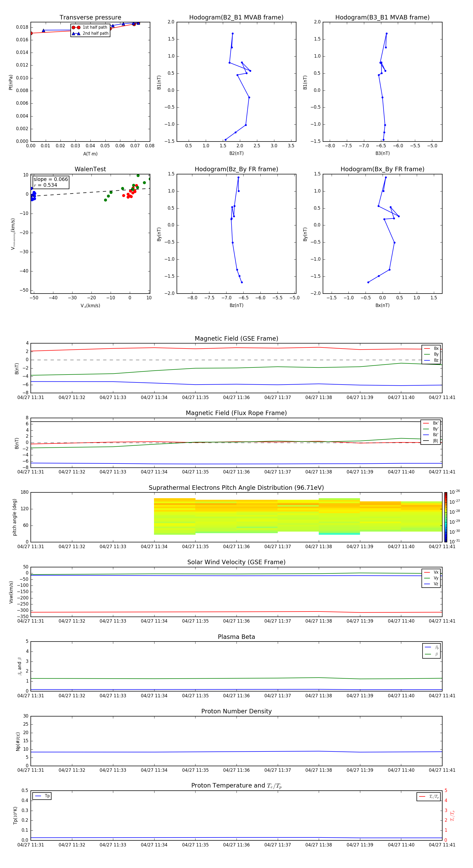Click the 'A(T·m)' x-axis label
This screenshot has width=473, height=868.
click(x=90, y=154)
